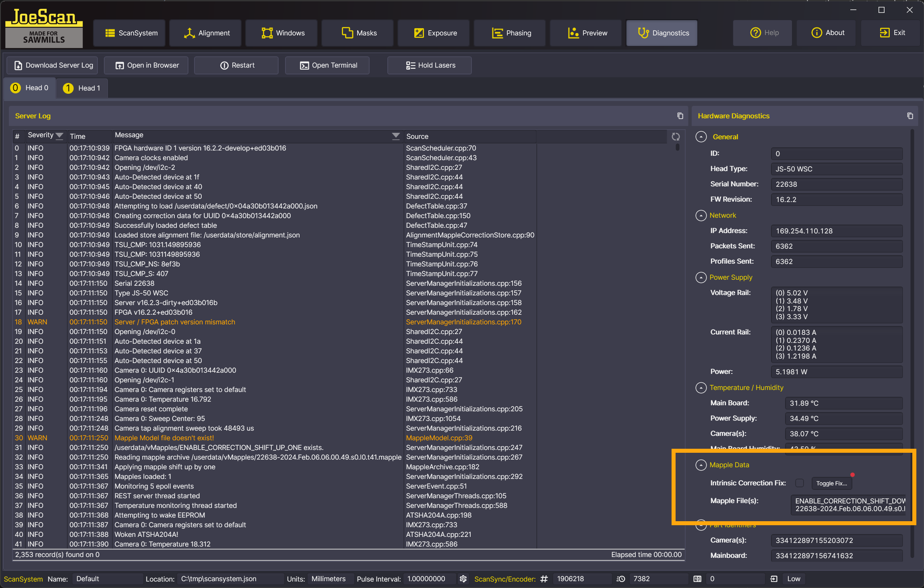
Task: Open the Exposure section
Action: coord(435,33)
